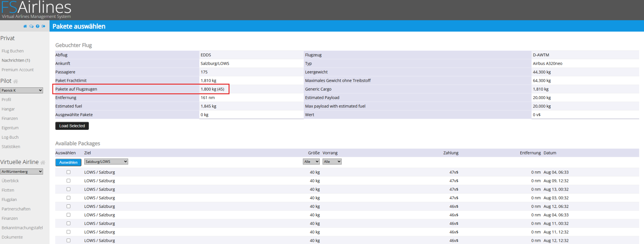The width and height of the screenshot is (644, 244).
Task: Click the blue Auswählen button
Action: click(68, 162)
